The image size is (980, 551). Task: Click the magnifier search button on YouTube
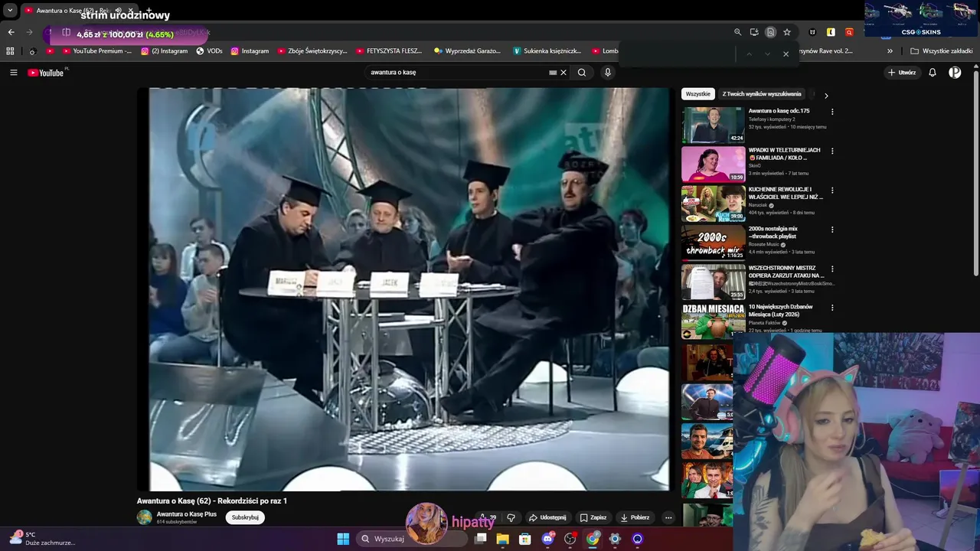pyautogui.click(x=582, y=73)
